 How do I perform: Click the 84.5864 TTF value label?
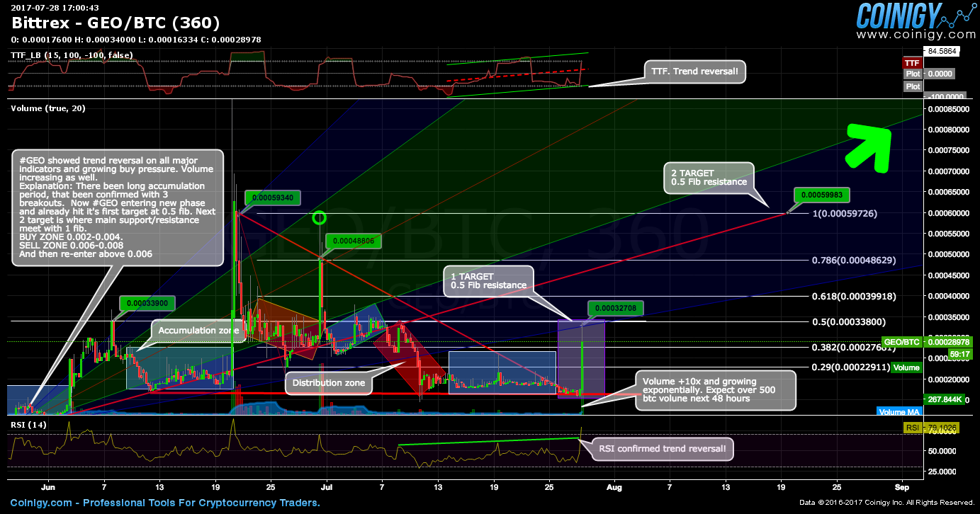(x=942, y=51)
